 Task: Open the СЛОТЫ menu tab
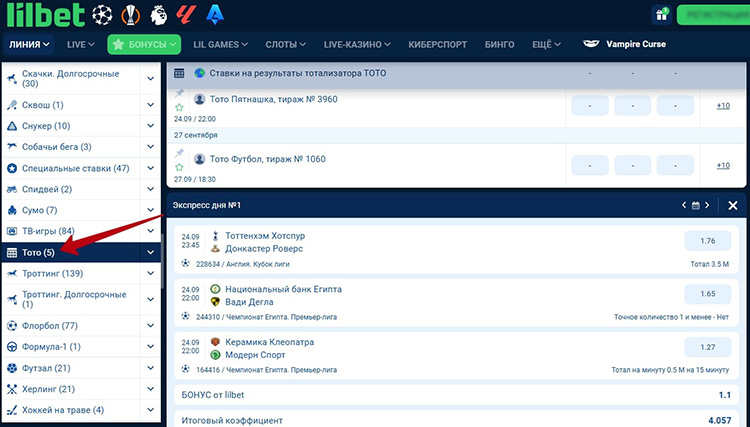coord(292,45)
